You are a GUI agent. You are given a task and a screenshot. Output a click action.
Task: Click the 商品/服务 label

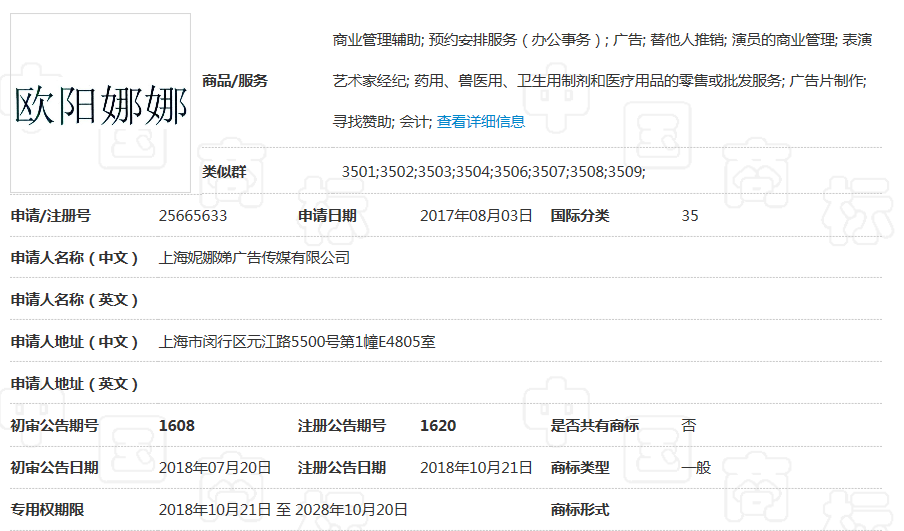235,81
